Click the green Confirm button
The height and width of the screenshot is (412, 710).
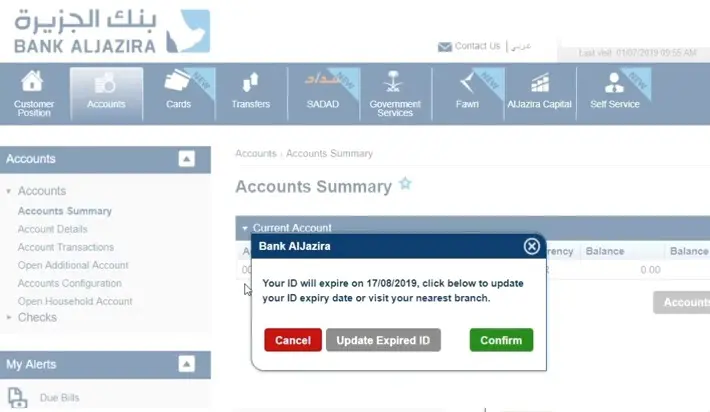click(x=501, y=340)
